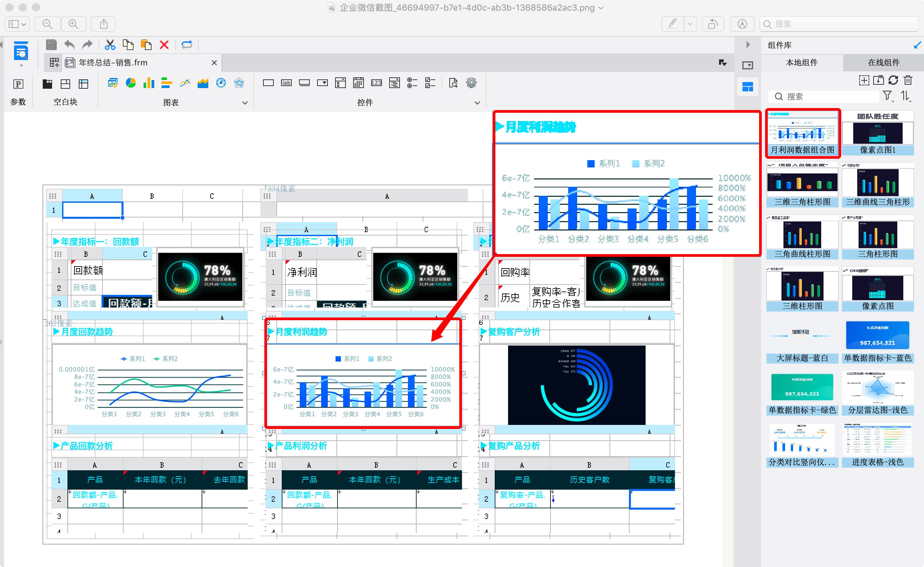
Task: Expand the 控件 widget list chevron
Action: pos(477,103)
